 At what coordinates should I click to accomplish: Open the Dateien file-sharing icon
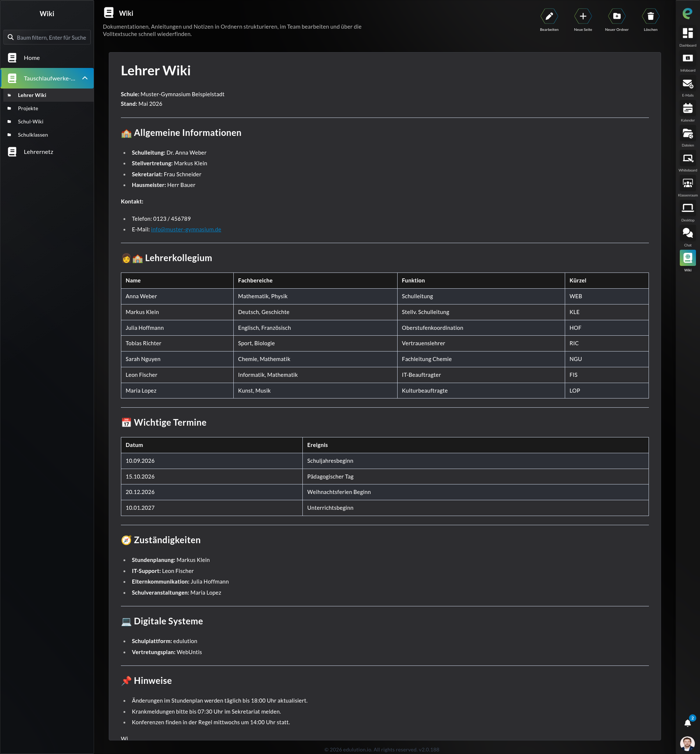pyautogui.click(x=688, y=133)
